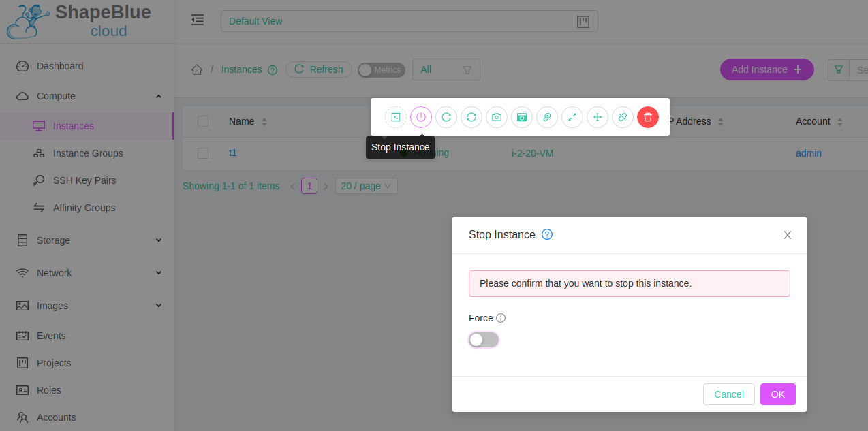Collapse the sidebar with the menu fold icon
The height and width of the screenshot is (431, 868).
(198, 20)
